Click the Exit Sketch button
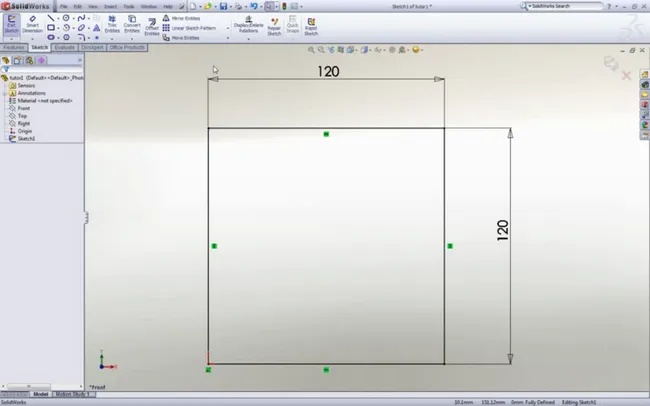This screenshot has height=406, width=650. [11, 25]
